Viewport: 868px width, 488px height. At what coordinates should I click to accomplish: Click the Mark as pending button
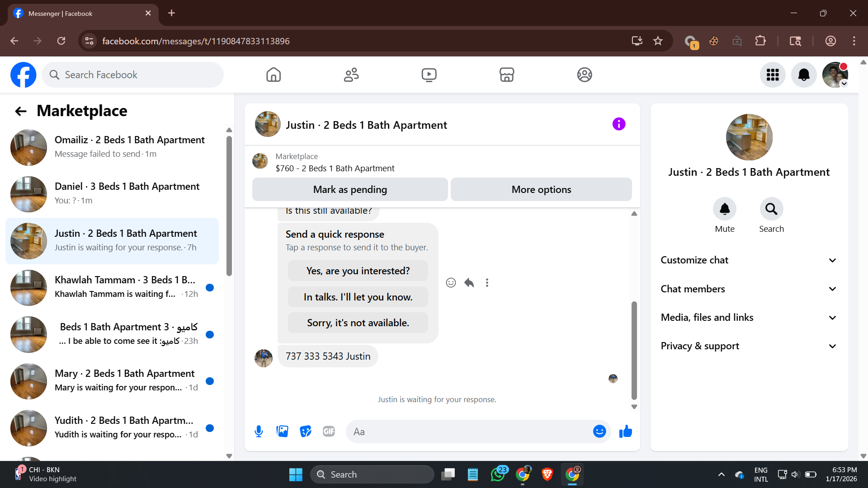point(350,189)
